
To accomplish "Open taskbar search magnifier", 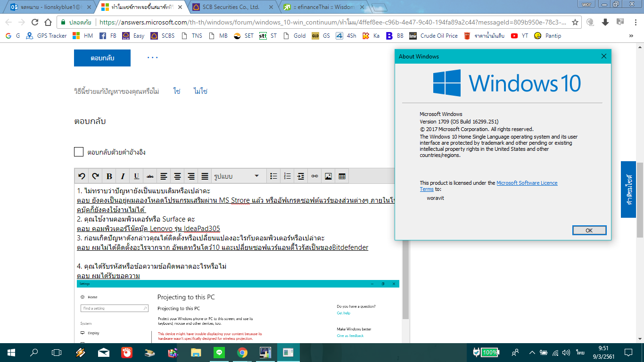I will (34, 352).
